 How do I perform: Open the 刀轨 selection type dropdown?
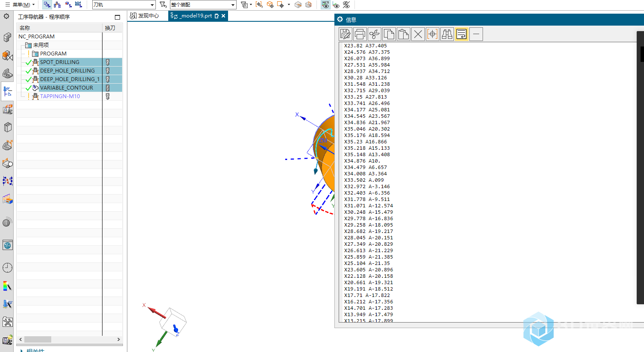124,5
